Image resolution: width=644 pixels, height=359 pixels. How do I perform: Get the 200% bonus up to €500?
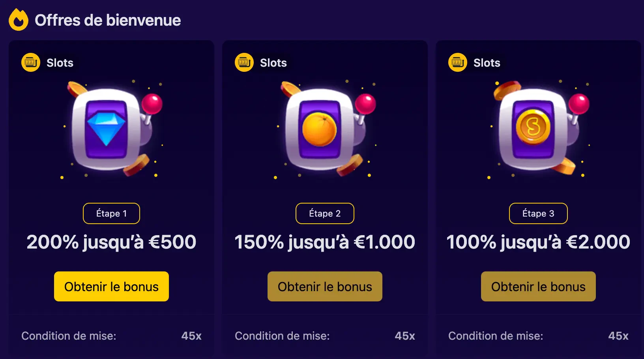(x=111, y=286)
